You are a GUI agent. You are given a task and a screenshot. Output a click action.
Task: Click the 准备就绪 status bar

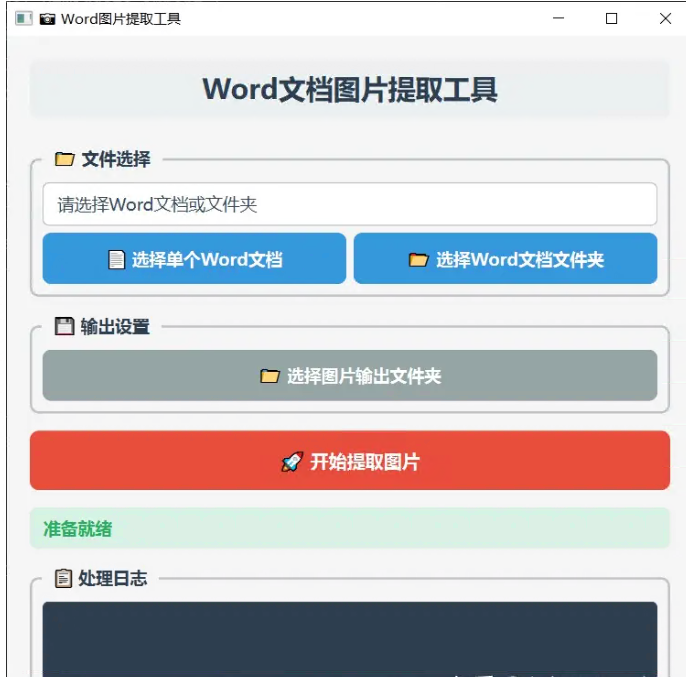point(349,529)
